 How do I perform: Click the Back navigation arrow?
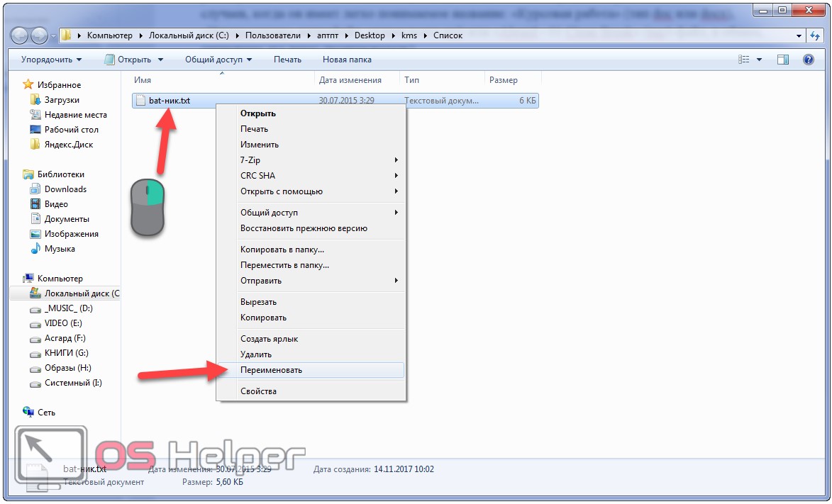pos(20,35)
